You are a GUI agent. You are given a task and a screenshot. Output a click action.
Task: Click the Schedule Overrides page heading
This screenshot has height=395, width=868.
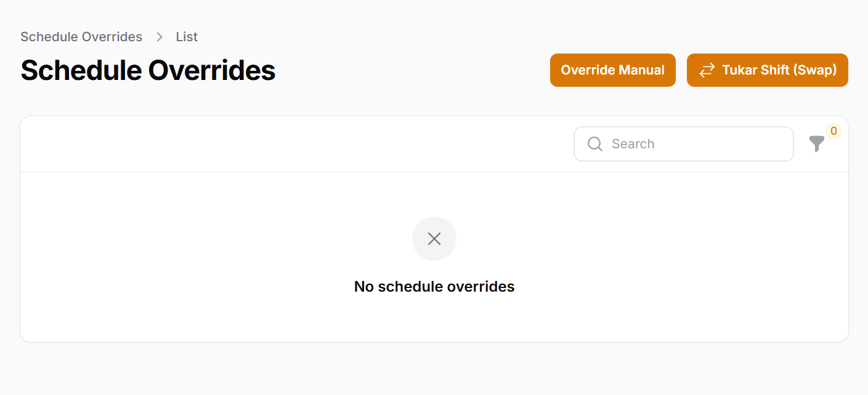[148, 70]
